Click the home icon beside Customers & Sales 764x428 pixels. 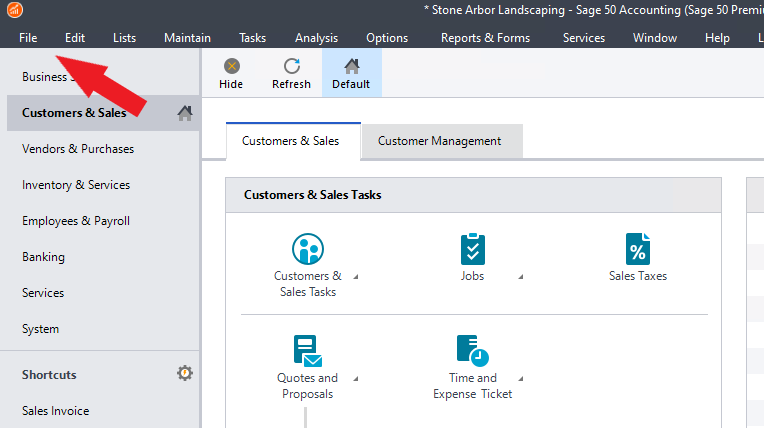point(185,113)
